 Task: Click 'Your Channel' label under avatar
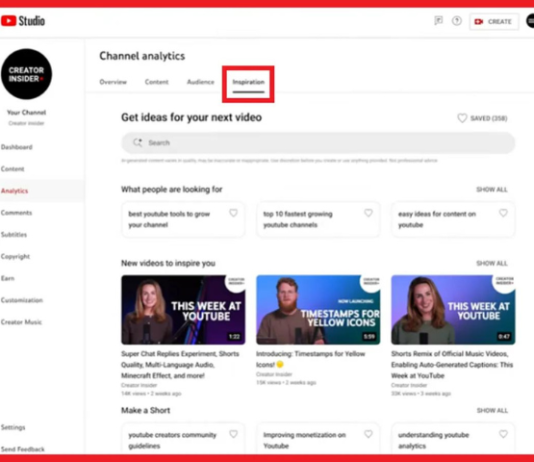27,112
